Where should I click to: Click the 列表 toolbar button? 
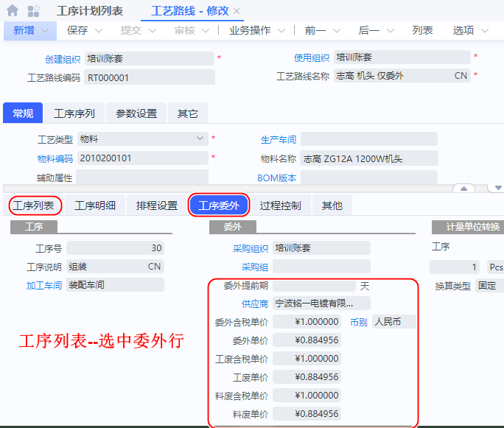click(422, 30)
